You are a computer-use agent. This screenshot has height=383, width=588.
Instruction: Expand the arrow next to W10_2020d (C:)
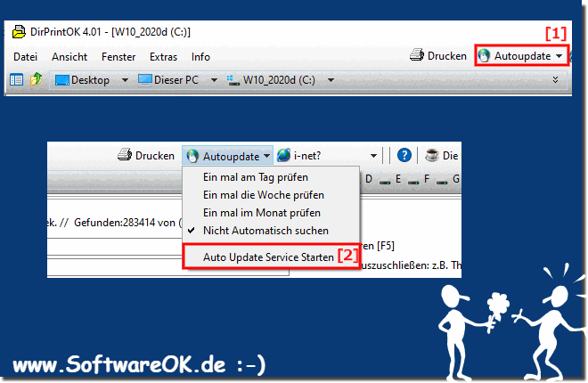(x=331, y=80)
